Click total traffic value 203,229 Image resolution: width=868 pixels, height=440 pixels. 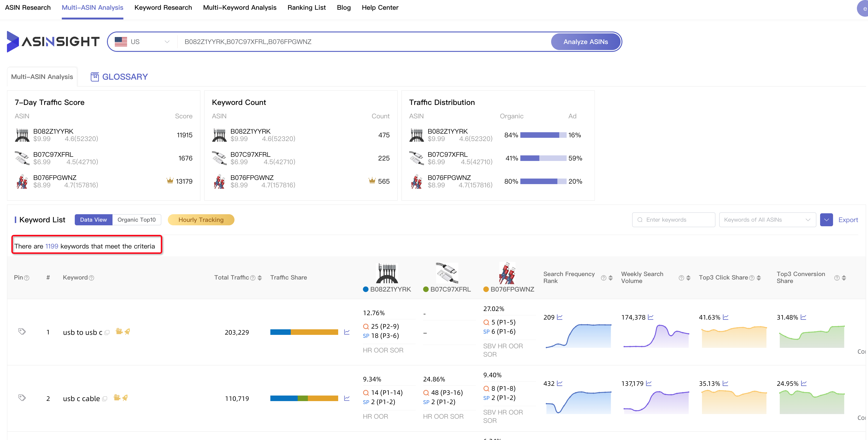(x=237, y=332)
